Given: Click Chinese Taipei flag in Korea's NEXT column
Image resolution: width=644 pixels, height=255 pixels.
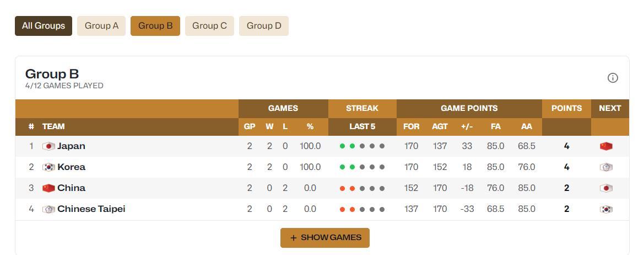Looking at the screenshot, I should coord(606,167).
